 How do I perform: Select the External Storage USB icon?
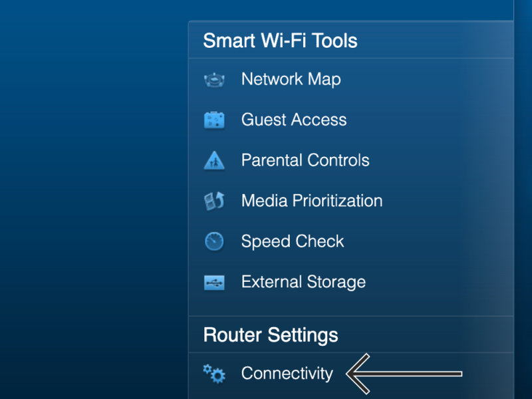(214, 282)
